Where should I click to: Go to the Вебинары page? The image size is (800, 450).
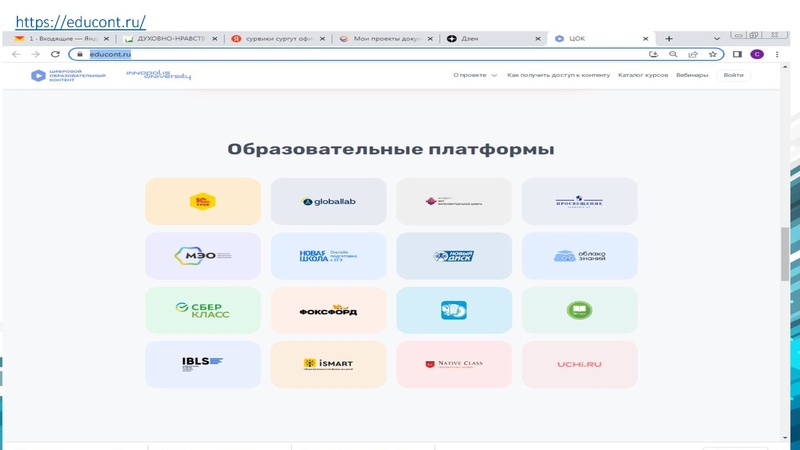tap(692, 75)
